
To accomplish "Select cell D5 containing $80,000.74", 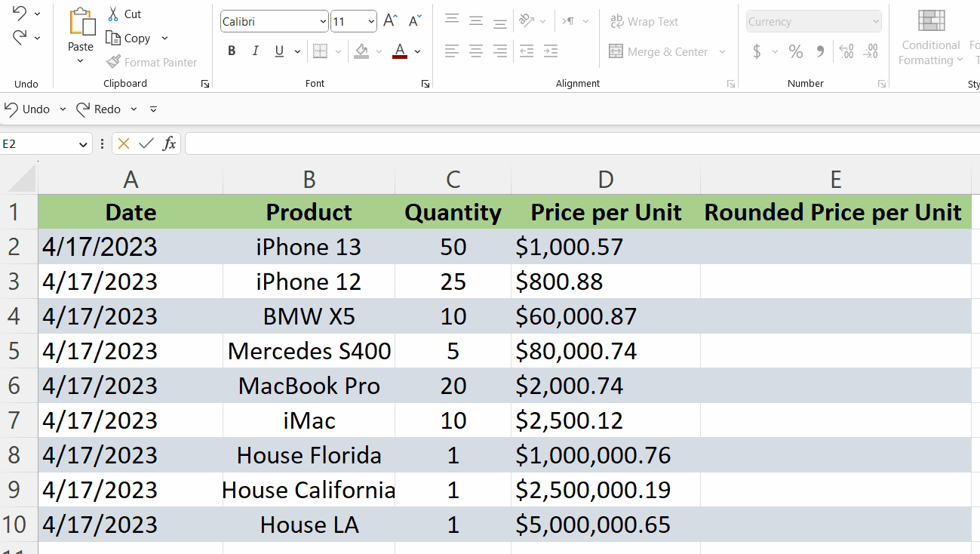I will (x=606, y=351).
